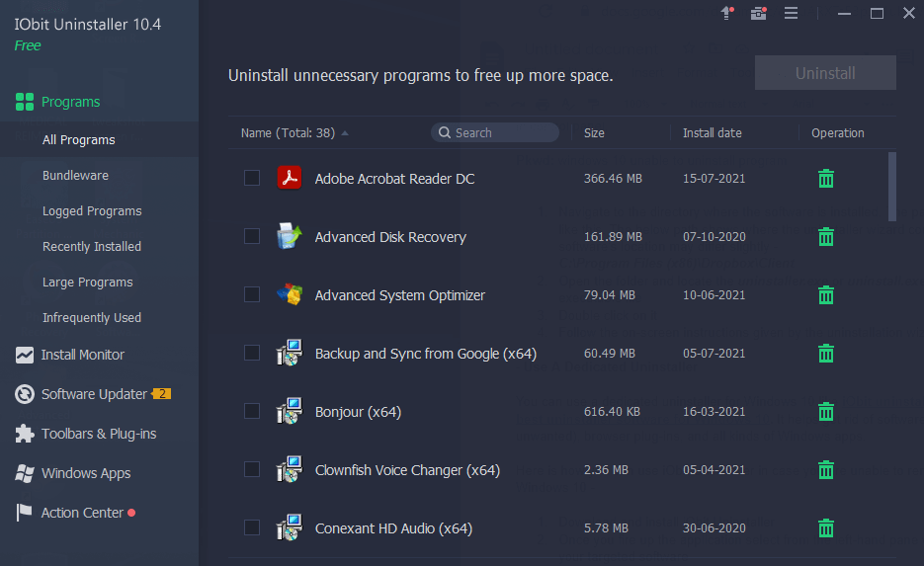Click the 30-06-2020 install date
Image resolution: width=924 pixels, height=566 pixels.
pos(714,528)
